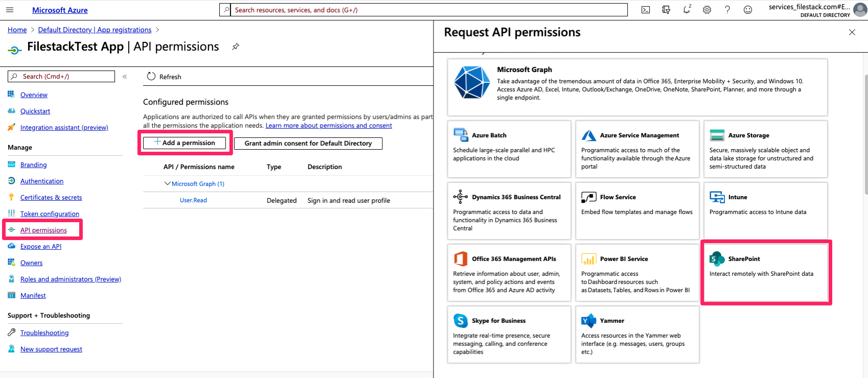The height and width of the screenshot is (378, 868).
Task: Choose the Power BI Service card
Action: (x=637, y=273)
